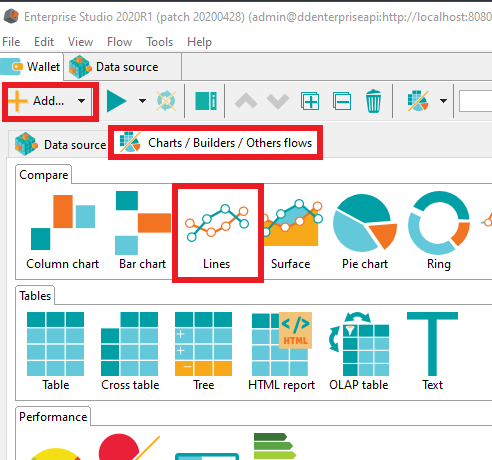Open the Flow menu
492x460 pixels.
pos(119,42)
